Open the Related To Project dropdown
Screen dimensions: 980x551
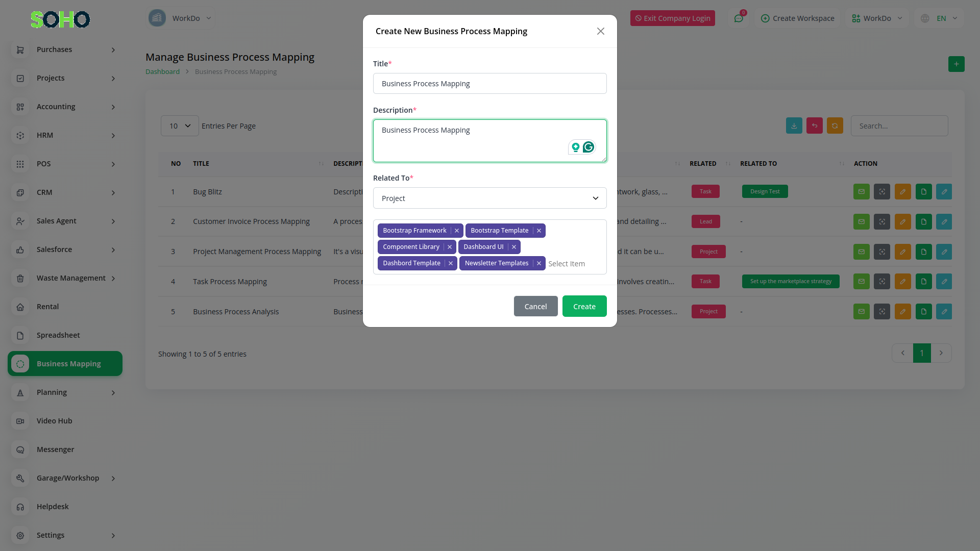point(489,198)
